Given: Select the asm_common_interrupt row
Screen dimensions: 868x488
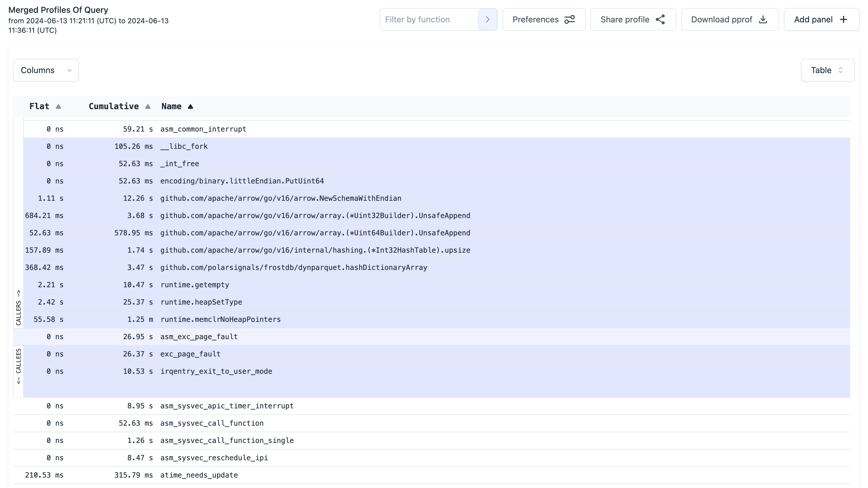Looking at the screenshot, I should [437, 129].
